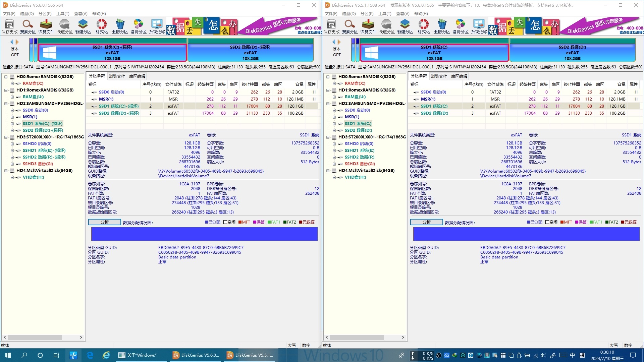
Task: Click 新建分区 icon in V5.6.0 window
Action: pyautogui.click(x=83, y=26)
